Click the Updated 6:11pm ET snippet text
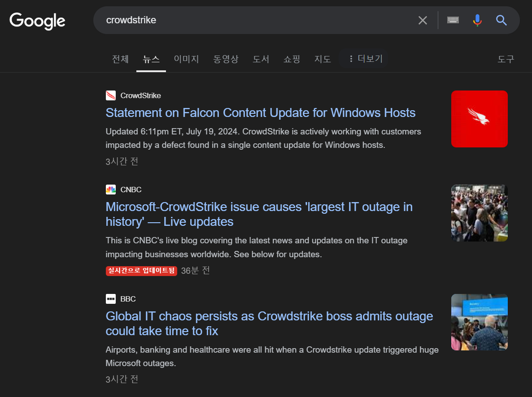Screen dimensions: 532x397 263,138
